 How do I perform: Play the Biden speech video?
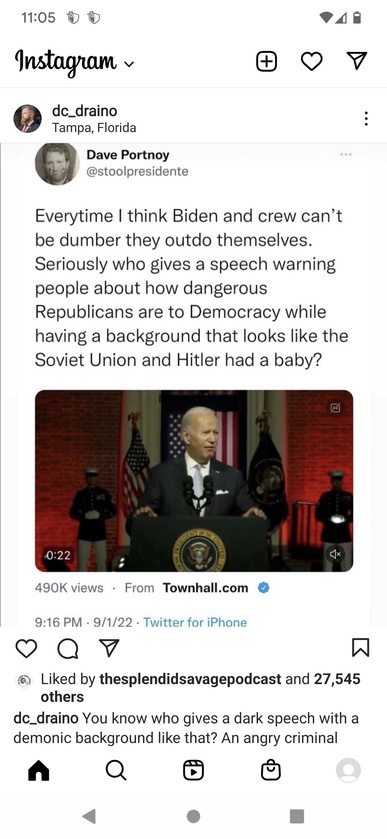tap(194, 480)
